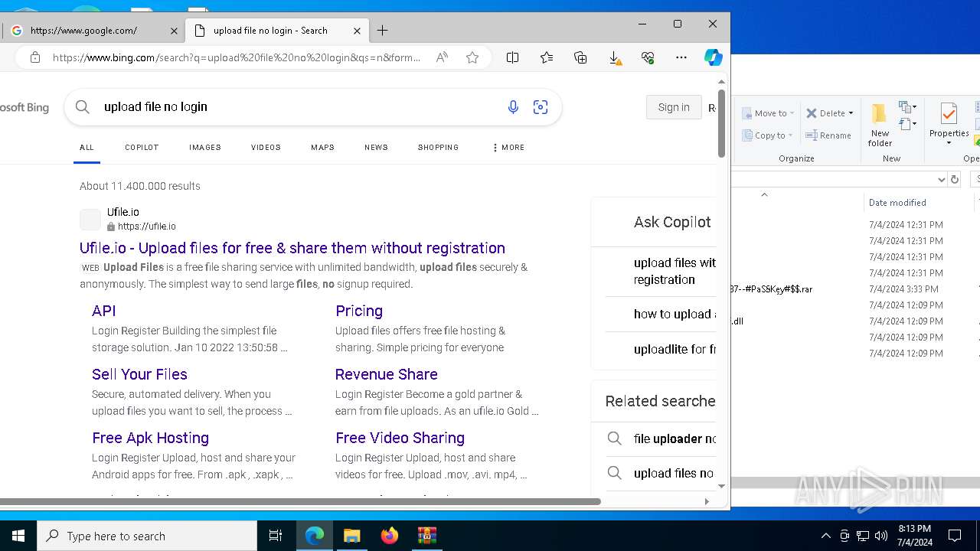Open the Favorites list icon

coord(547,57)
